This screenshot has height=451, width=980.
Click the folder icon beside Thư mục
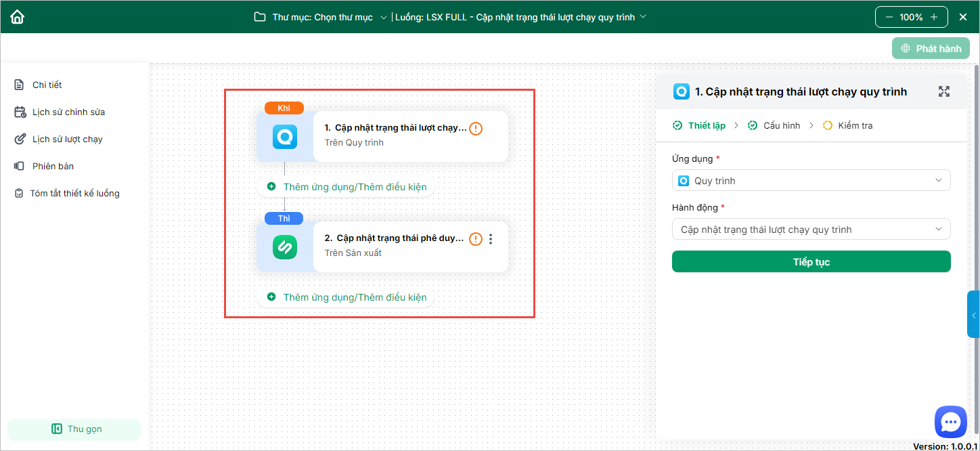click(259, 17)
